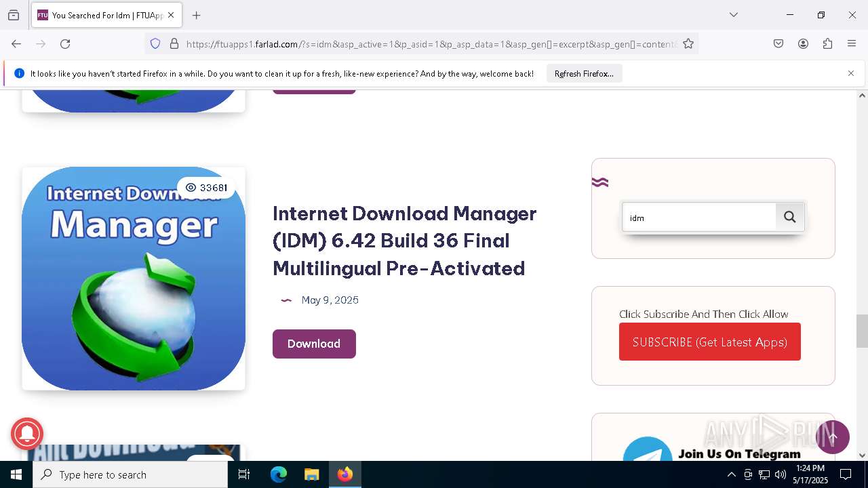Close the FTUApps search tab
The image size is (868, 488).
pyautogui.click(x=171, y=15)
